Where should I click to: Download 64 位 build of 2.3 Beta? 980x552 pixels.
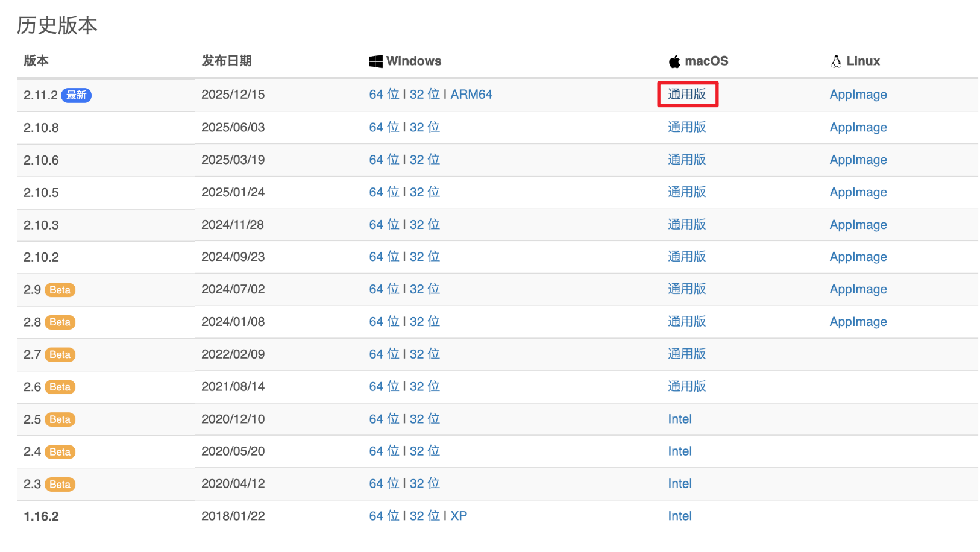pos(385,484)
